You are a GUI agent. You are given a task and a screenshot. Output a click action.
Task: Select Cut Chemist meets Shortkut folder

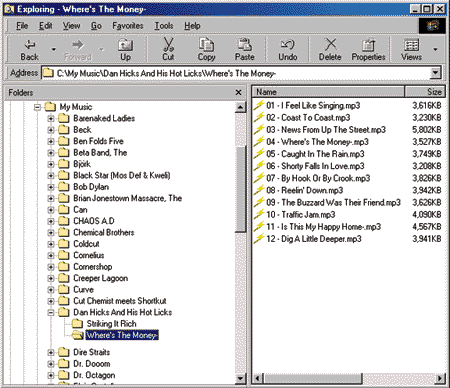click(120, 301)
